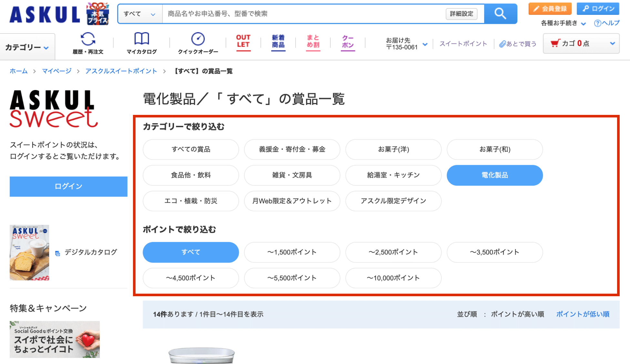Expand the カテゴリー dropdown menu

pos(27,47)
